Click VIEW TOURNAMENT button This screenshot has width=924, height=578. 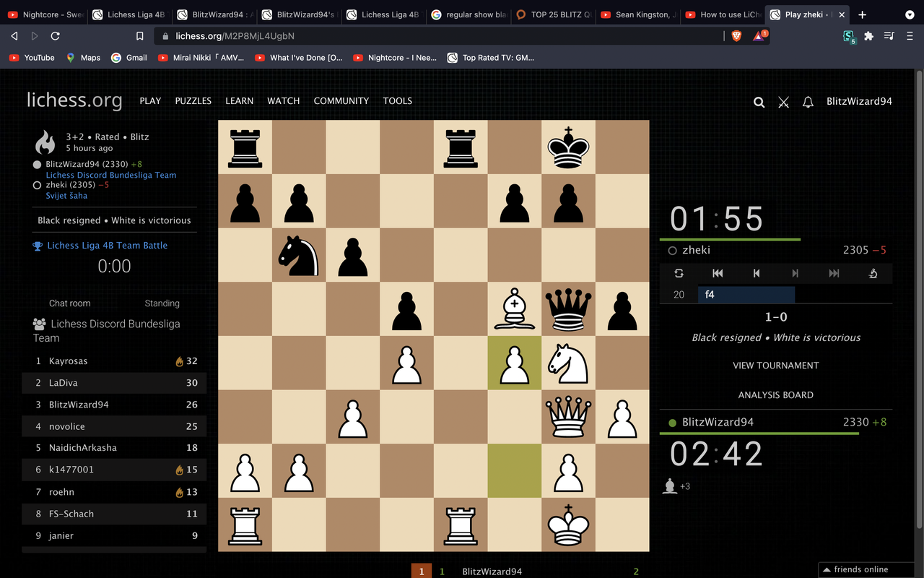click(x=776, y=366)
